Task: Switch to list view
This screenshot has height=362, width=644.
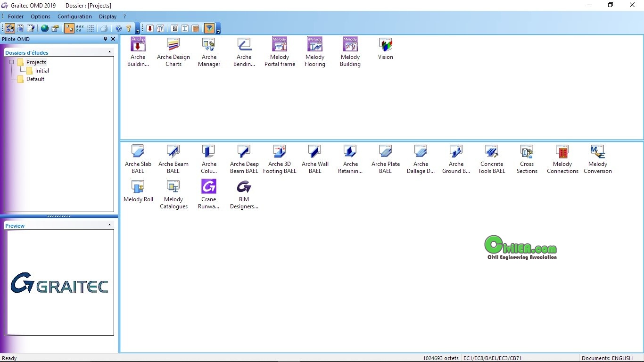Action: coord(90,28)
